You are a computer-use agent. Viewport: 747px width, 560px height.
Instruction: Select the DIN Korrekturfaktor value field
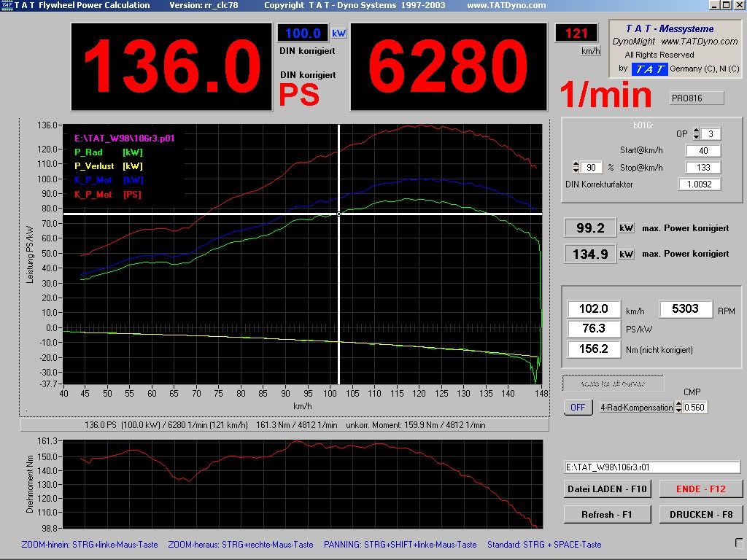click(699, 184)
